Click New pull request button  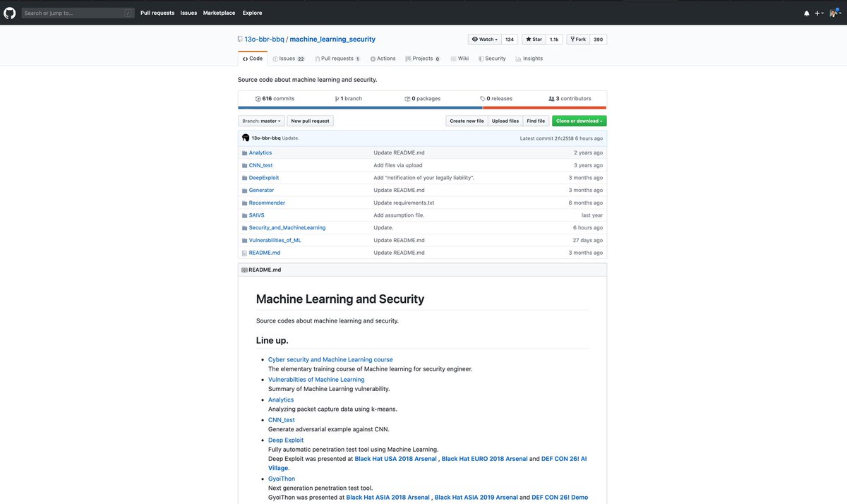311,121
